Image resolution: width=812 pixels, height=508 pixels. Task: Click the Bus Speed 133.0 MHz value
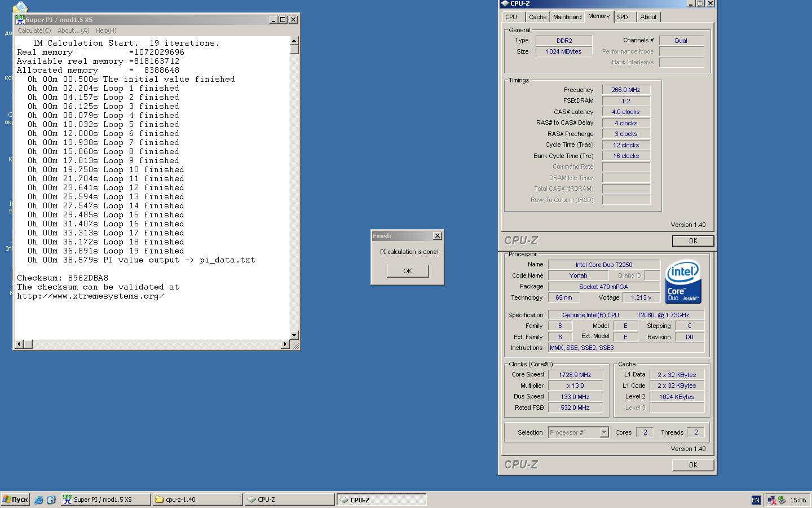pos(575,397)
